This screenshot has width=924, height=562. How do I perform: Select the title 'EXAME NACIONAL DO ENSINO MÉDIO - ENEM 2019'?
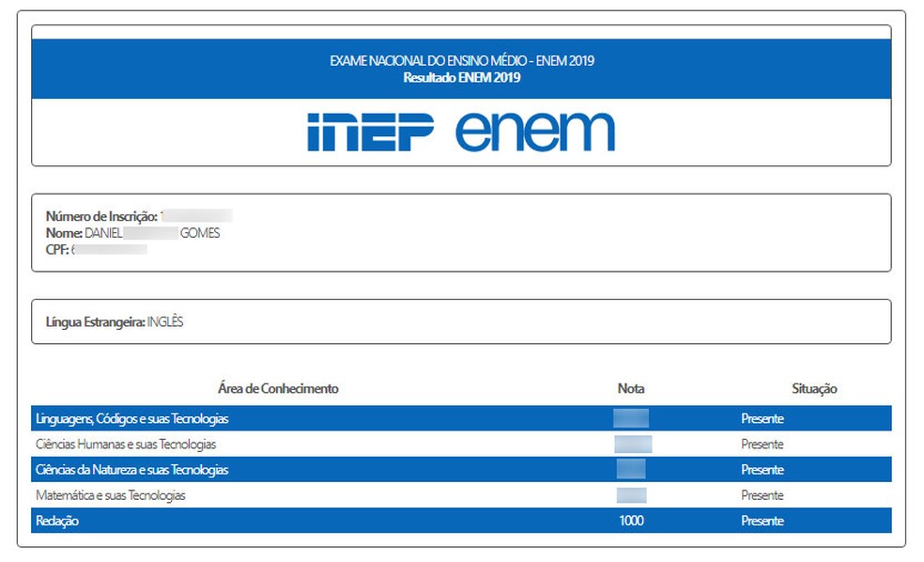(462, 61)
